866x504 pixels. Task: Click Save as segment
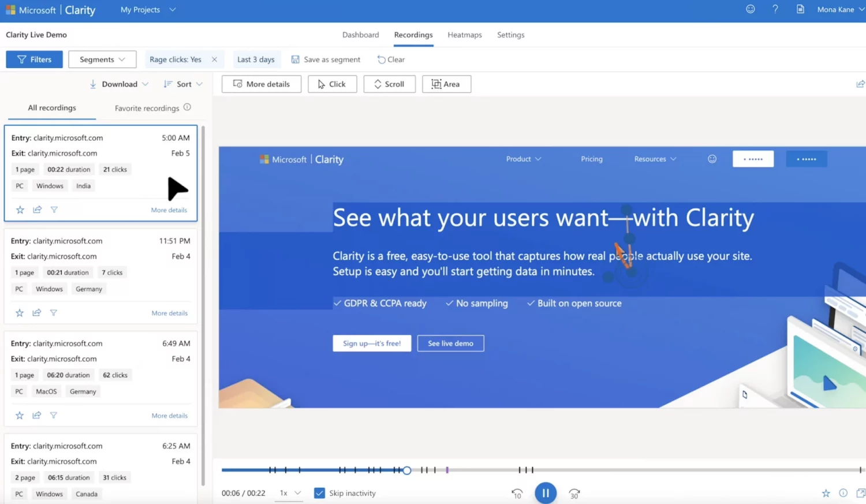326,59
